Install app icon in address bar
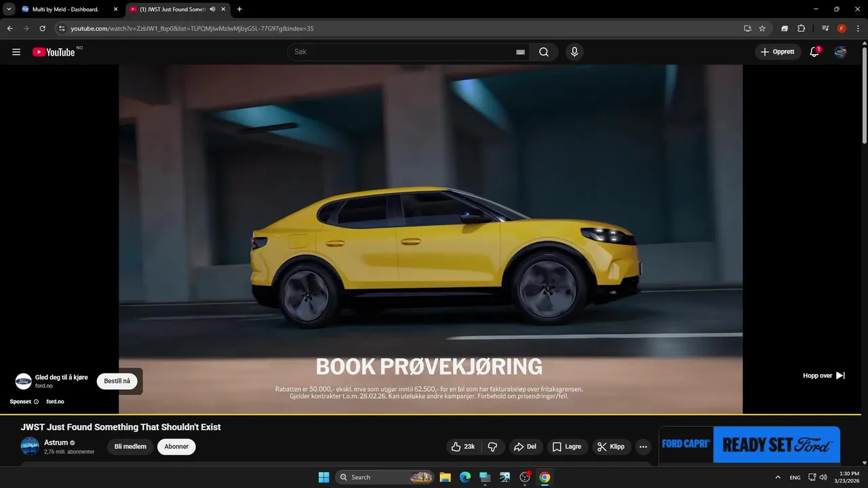This screenshot has height=488, width=868. tap(747, 28)
